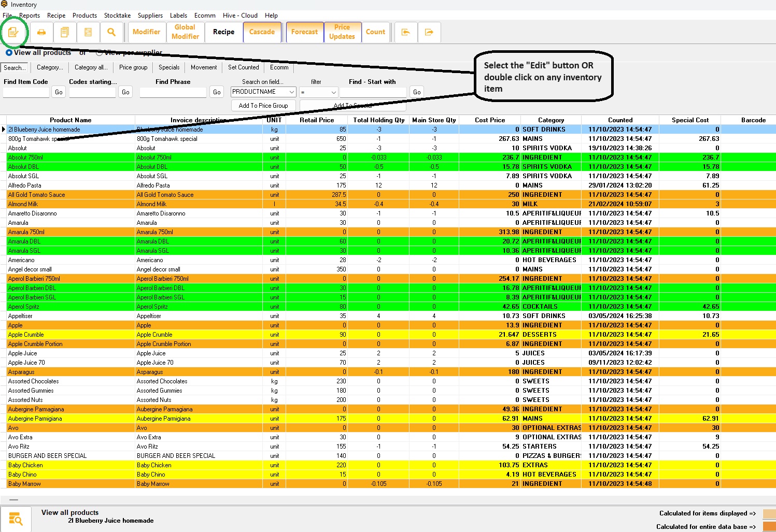Switch to the Price group tab

coord(133,67)
